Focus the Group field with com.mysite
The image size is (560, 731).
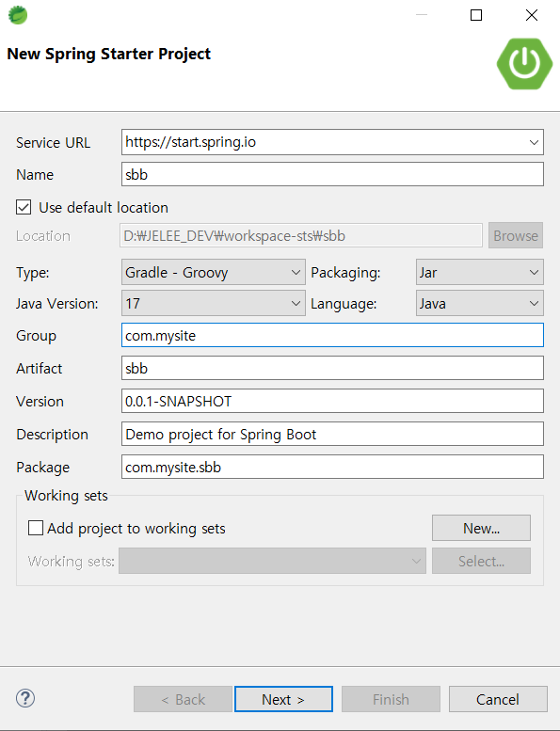point(332,335)
